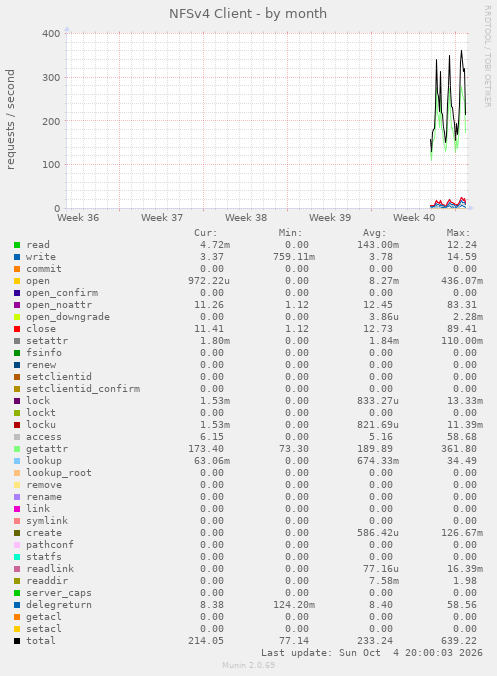Click the Max column header
497x676 pixels.
[x=458, y=233]
